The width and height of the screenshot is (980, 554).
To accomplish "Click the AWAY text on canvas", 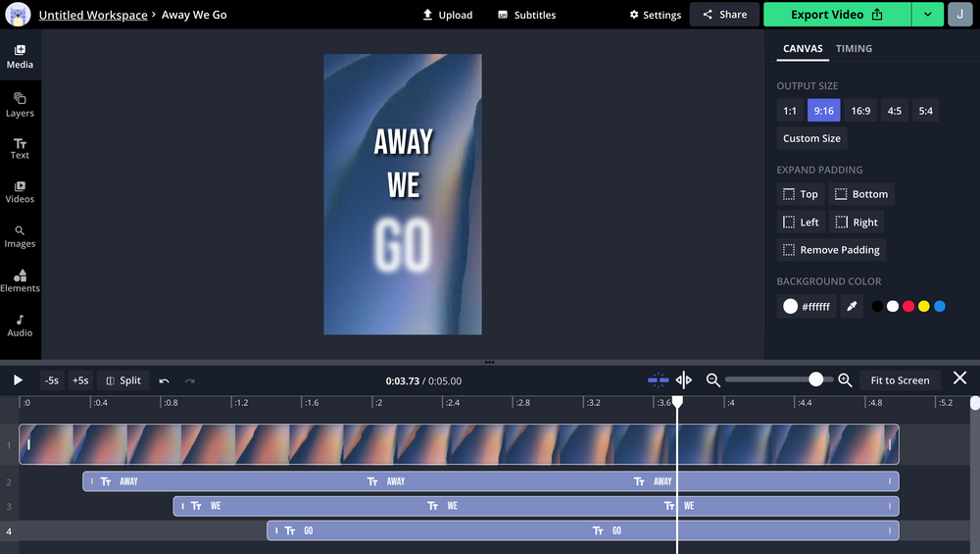I will [x=403, y=142].
